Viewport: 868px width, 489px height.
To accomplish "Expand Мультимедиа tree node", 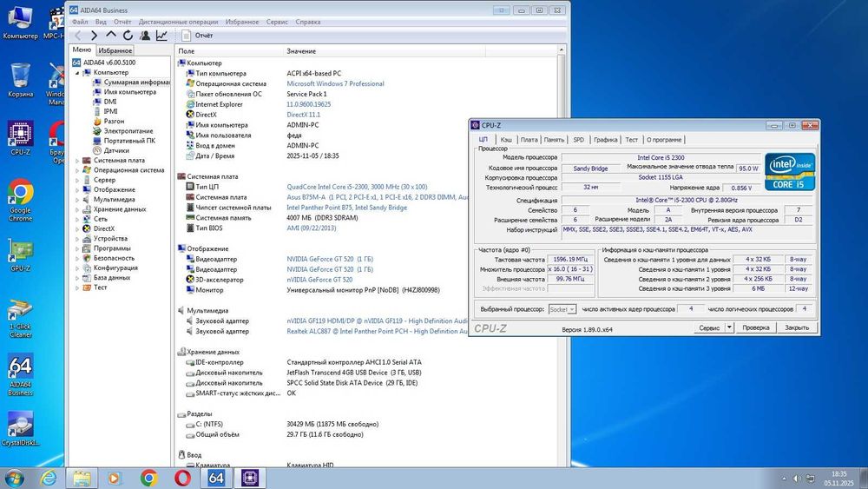I will [x=77, y=200].
